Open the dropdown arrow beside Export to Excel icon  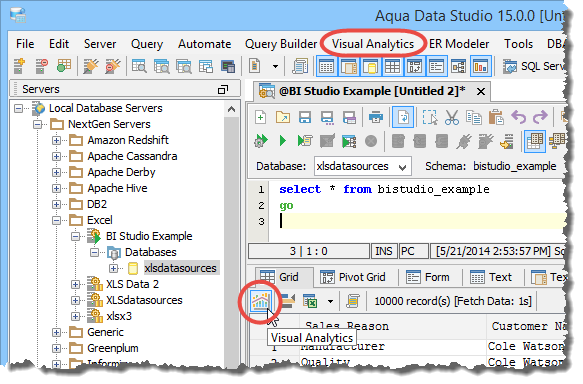330,301
